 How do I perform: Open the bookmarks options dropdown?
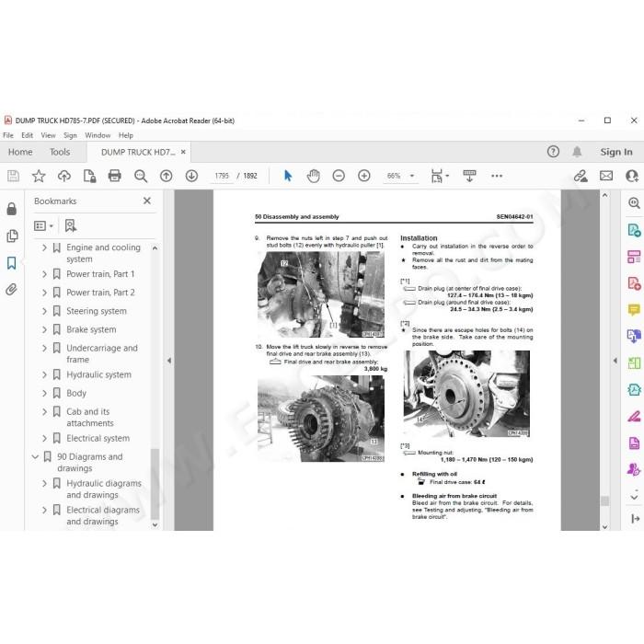[x=43, y=225]
